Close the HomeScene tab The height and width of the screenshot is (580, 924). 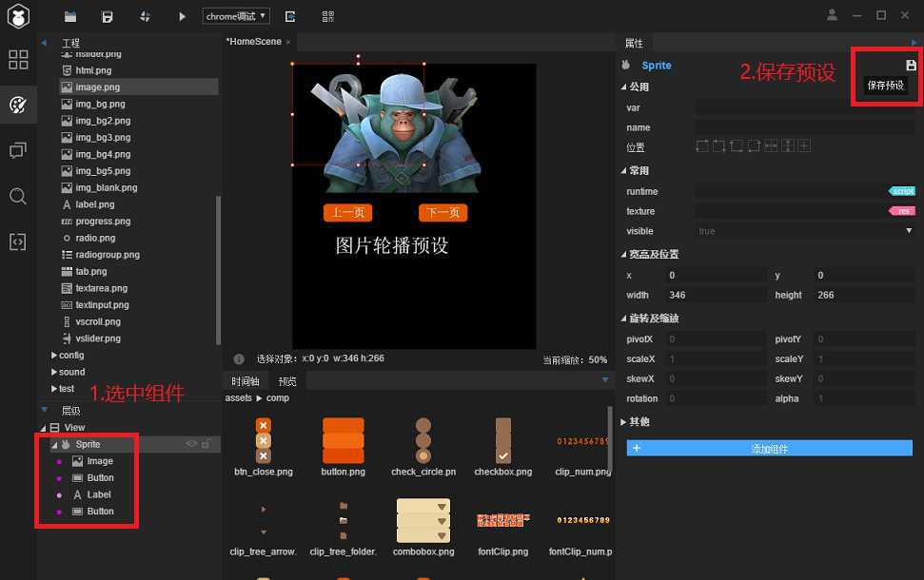288,42
